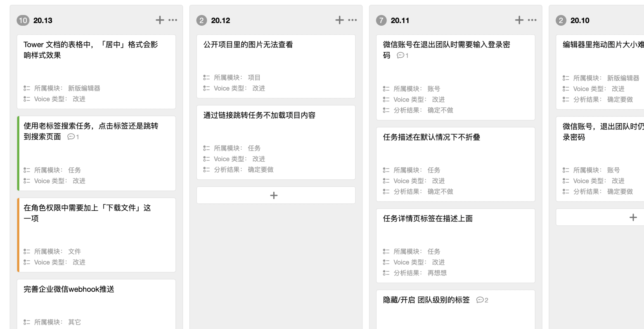Screen dimensions: 644x329
Task: Click the 2 count badge of 20.10
Action: pyautogui.click(x=561, y=20)
